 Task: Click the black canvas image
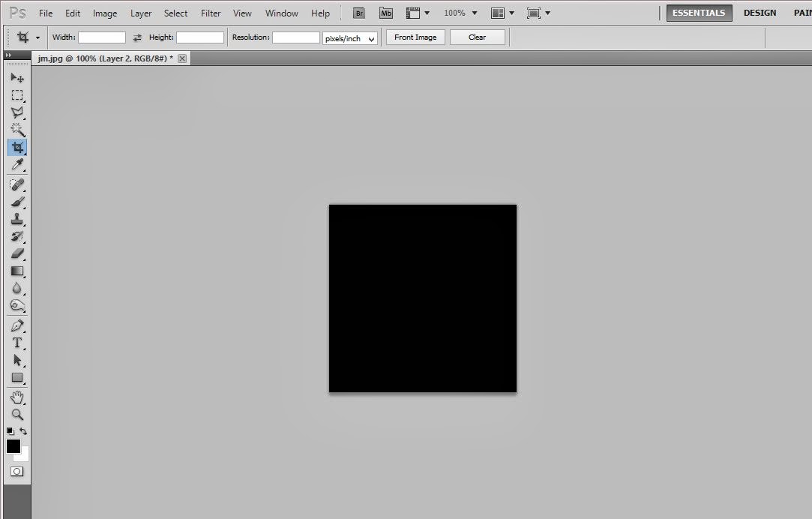[x=423, y=298]
